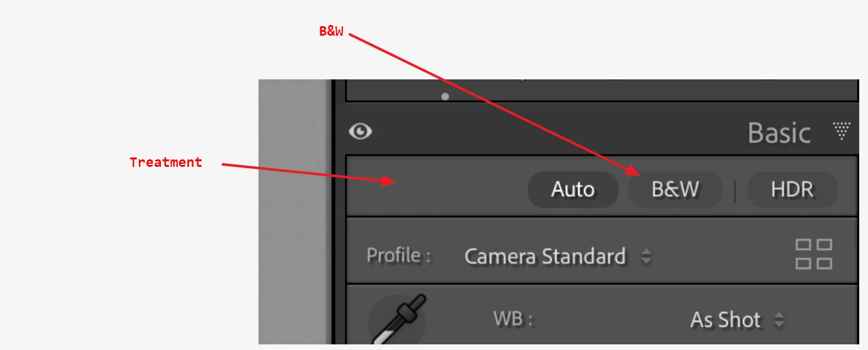This screenshot has height=350, width=868.
Task: Click the Profile label text
Action: pyautogui.click(x=399, y=256)
